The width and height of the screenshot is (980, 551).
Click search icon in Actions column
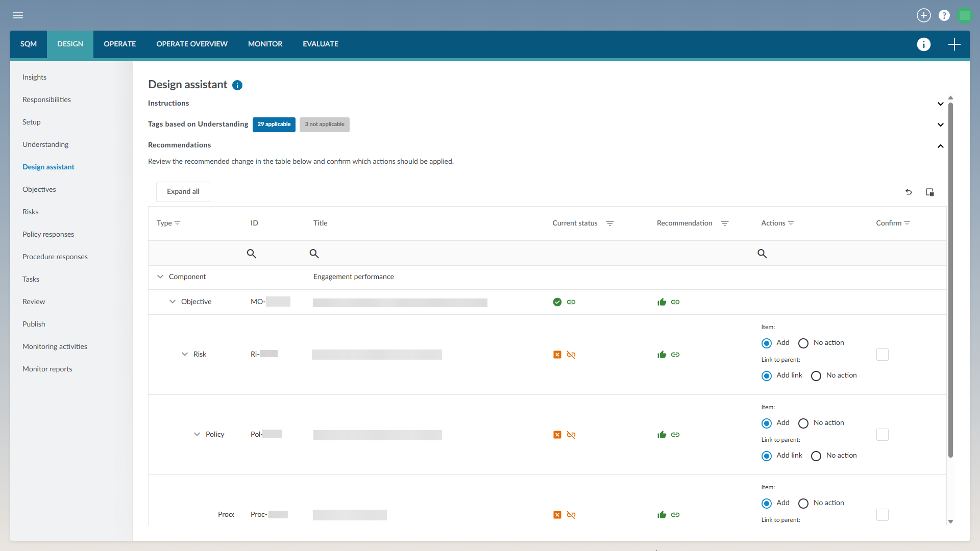tap(762, 254)
